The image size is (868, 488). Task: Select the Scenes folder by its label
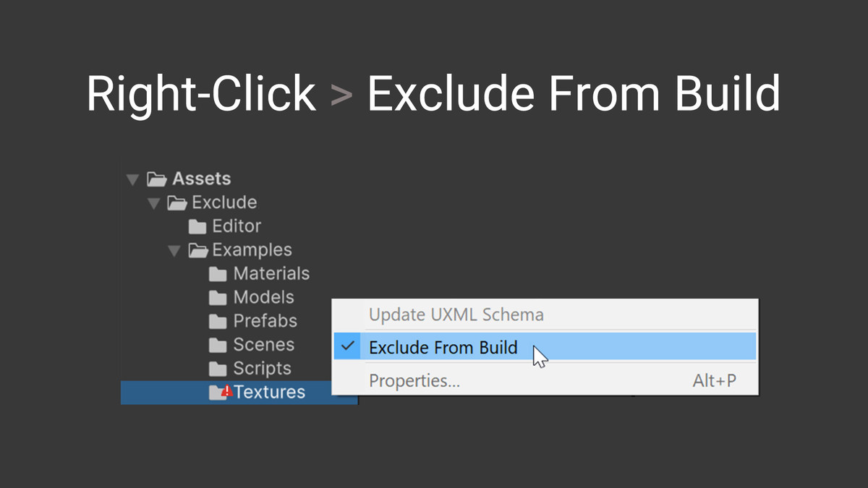pos(263,345)
